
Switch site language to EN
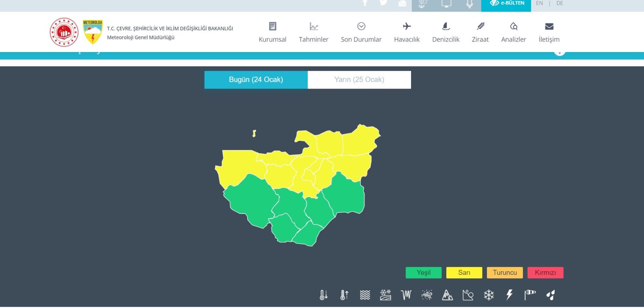539,3
